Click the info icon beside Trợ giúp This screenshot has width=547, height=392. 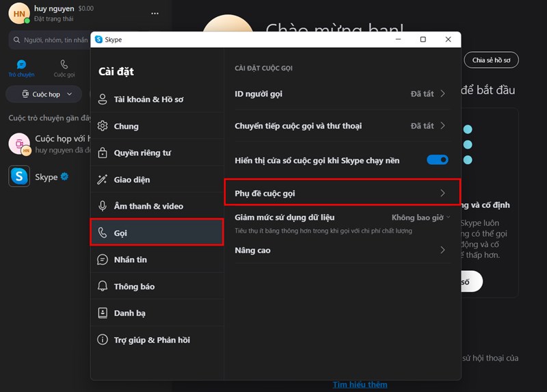coord(103,339)
